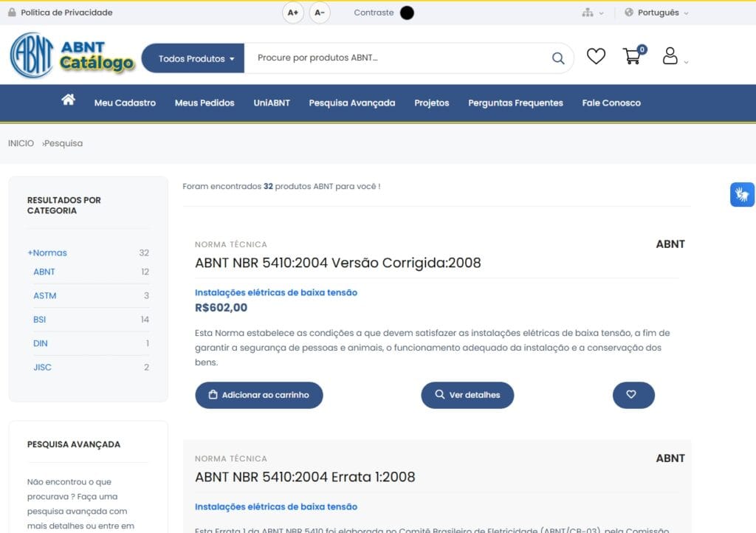Click Adicionar ao carrinho button
The width and height of the screenshot is (756, 533).
(259, 395)
